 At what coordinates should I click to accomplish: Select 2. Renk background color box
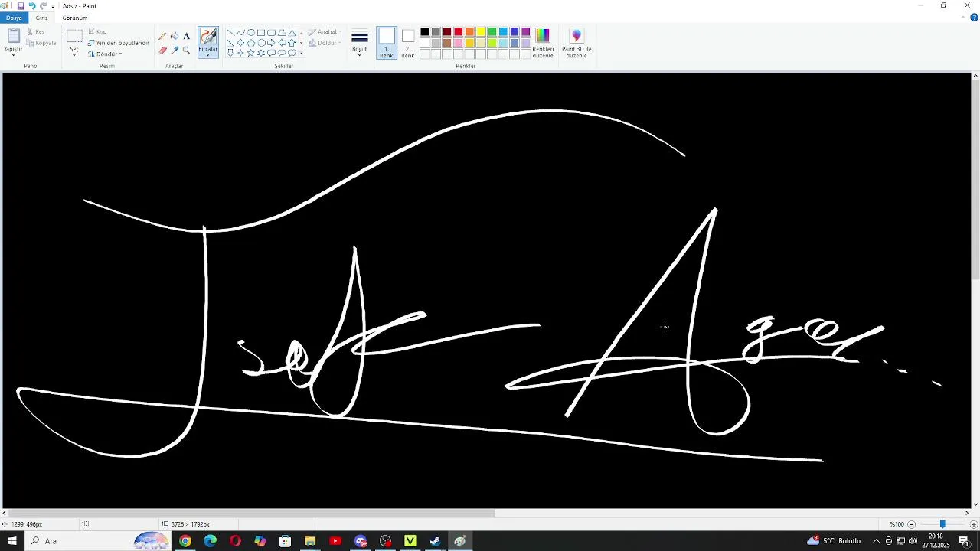408,43
